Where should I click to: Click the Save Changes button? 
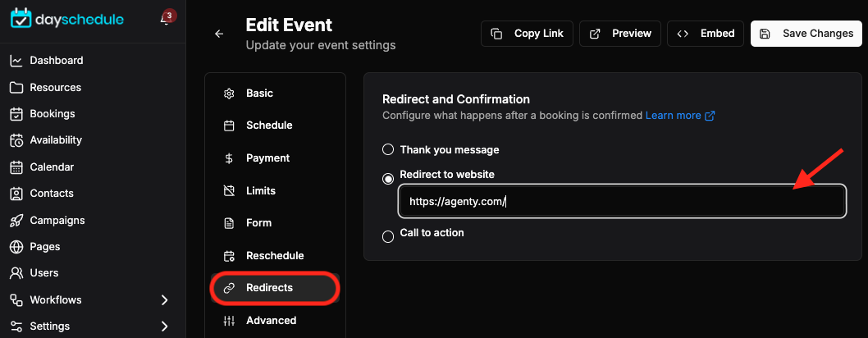(806, 34)
